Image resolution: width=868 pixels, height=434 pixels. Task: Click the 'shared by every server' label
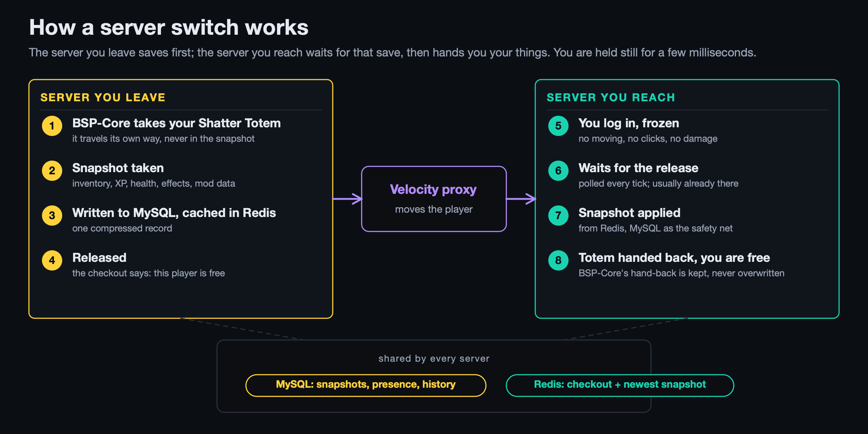(434, 358)
